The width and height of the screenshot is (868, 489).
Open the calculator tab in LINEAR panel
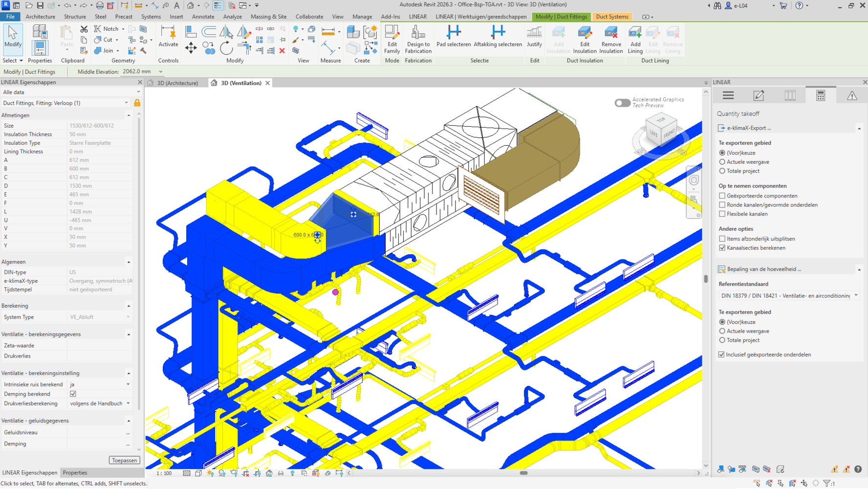pyautogui.click(x=821, y=96)
